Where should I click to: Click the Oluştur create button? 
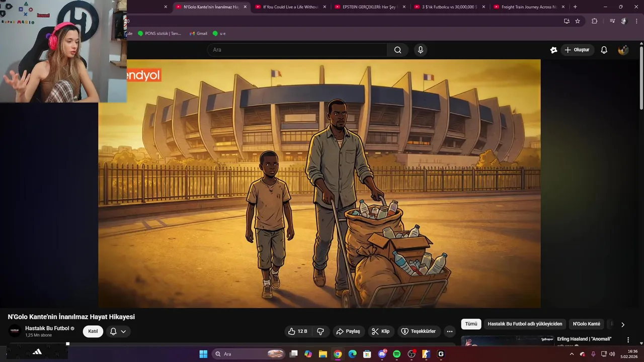coord(577,50)
